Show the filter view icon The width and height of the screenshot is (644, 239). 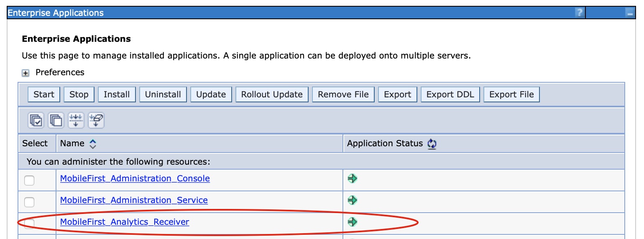point(76,121)
